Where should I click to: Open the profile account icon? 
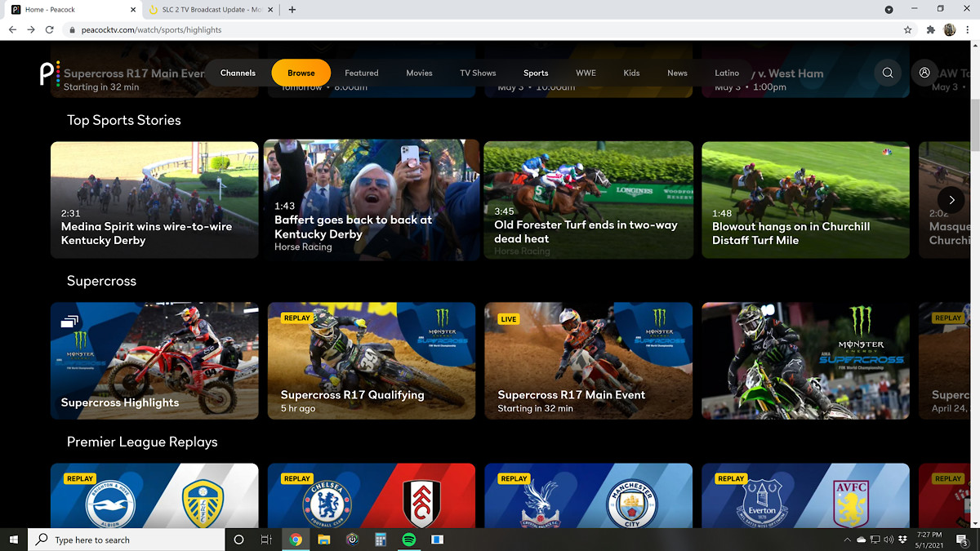click(x=924, y=73)
